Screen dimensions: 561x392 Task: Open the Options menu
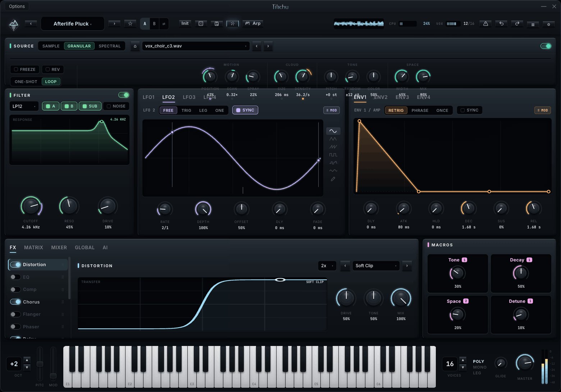pyautogui.click(x=17, y=6)
